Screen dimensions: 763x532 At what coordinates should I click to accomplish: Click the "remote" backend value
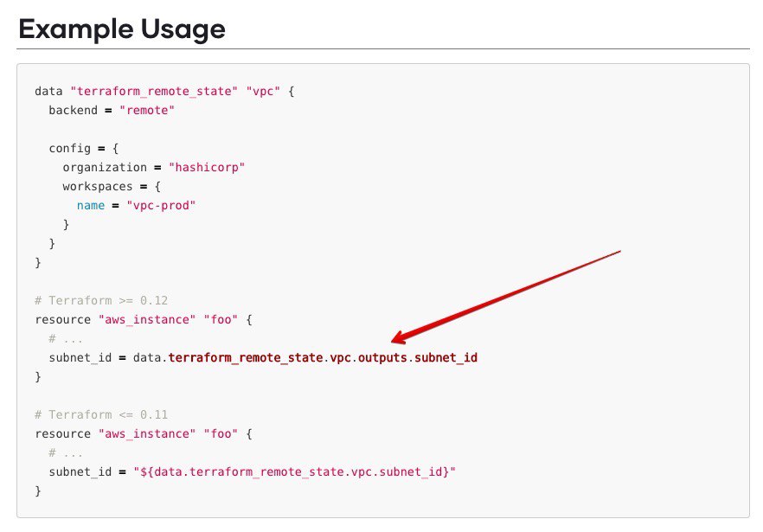point(149,110)
